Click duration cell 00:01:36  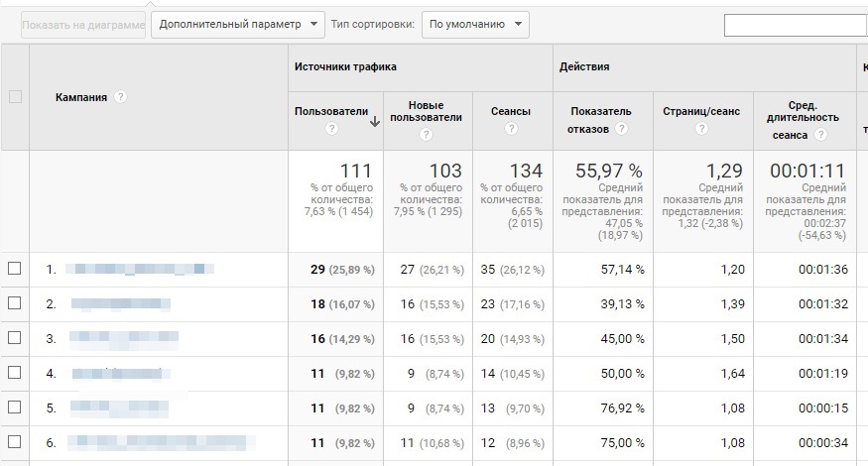(x=823, y=270)
